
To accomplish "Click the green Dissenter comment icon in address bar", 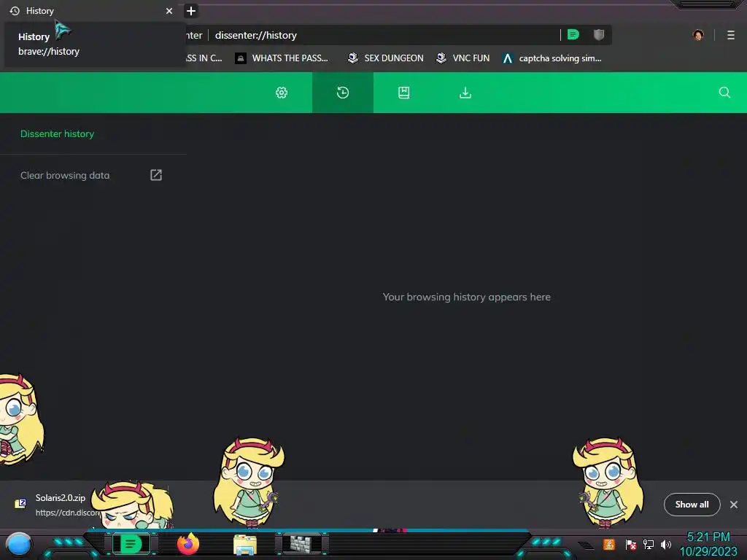I will point(573,34).
